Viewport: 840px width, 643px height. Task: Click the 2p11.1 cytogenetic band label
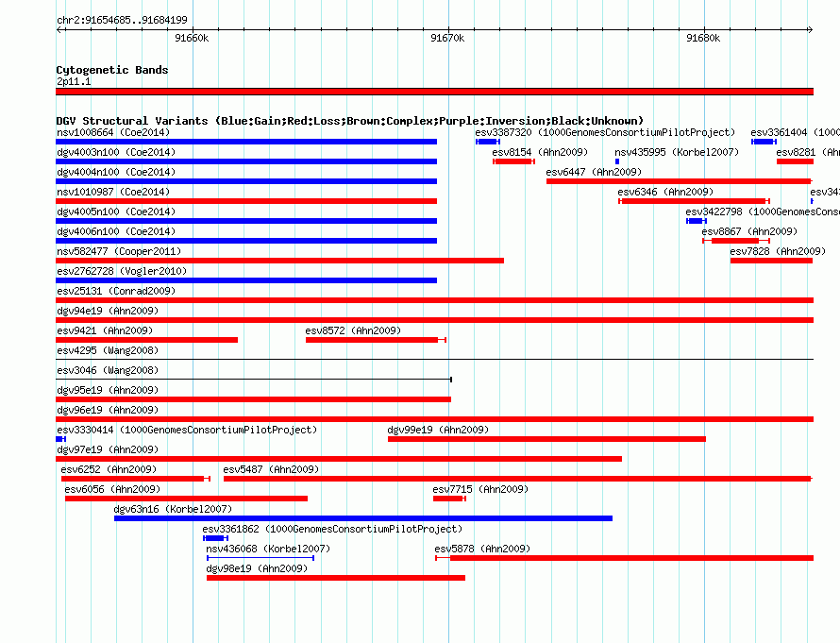point(74,81)
